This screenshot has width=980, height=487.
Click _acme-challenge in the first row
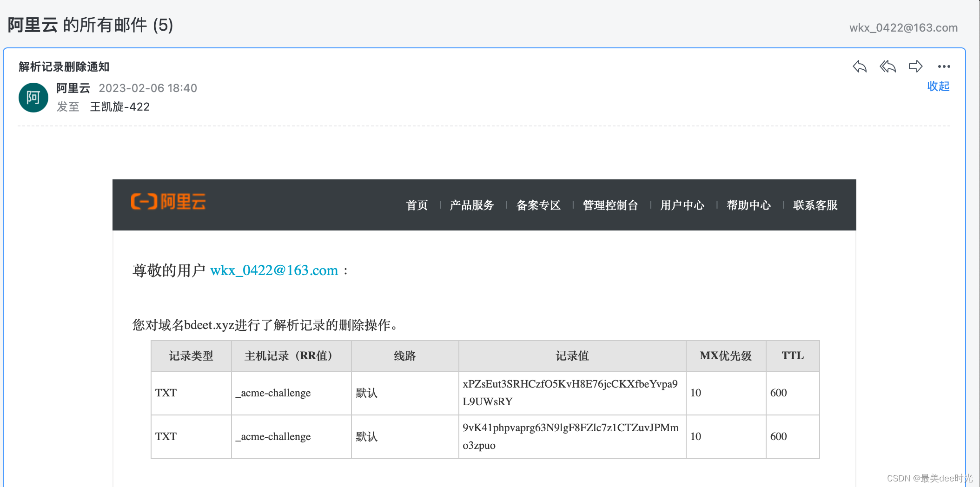click(x=273, y=393)
